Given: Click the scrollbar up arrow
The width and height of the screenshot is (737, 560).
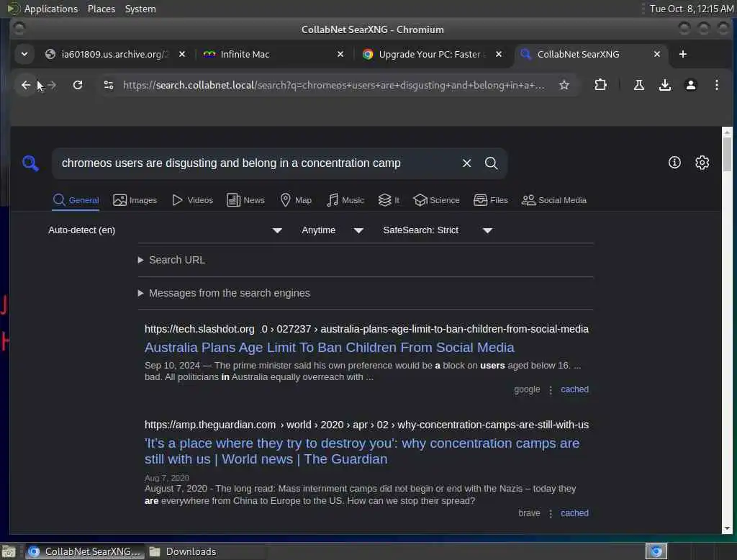Looking at the screenshot, I should 727,132.
